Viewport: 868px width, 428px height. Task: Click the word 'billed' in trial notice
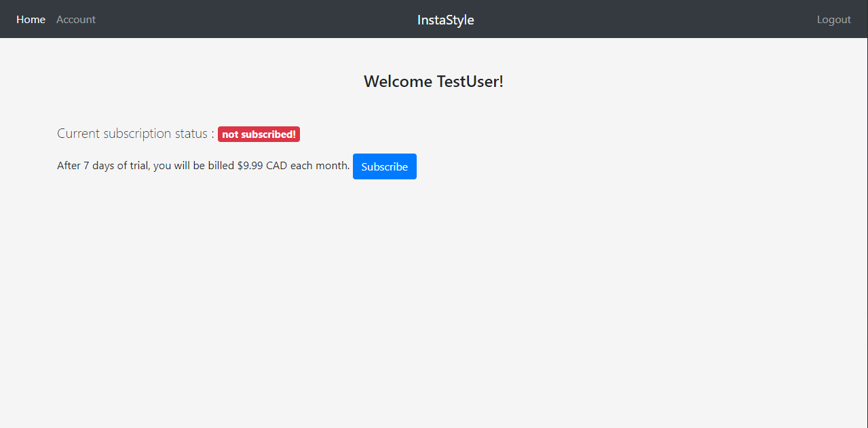pyautogui.click(x=220, y=166)
